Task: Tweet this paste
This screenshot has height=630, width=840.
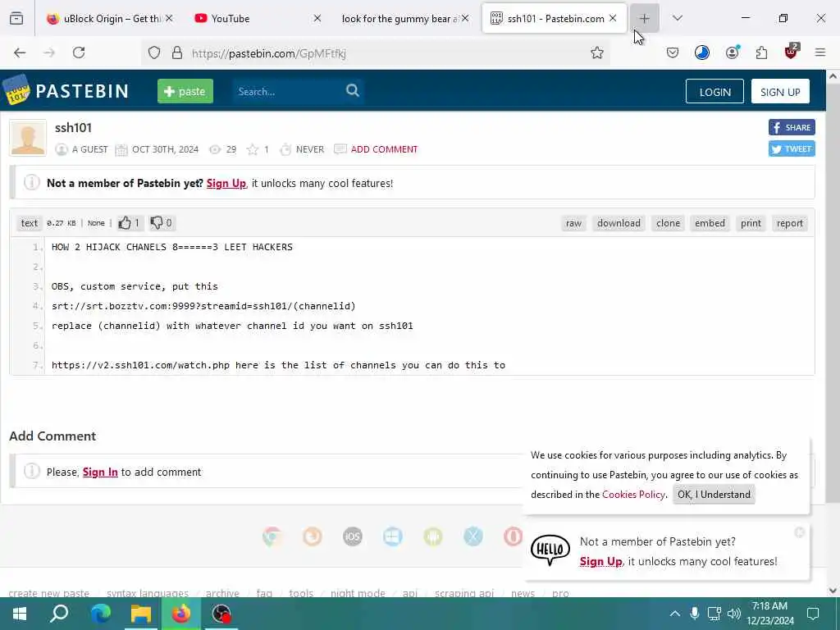Action: pos(792,149)
